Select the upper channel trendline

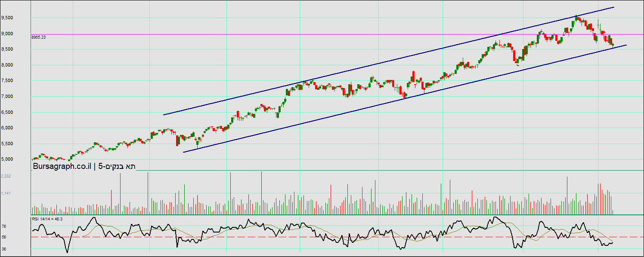pyautogui.click(x=387, y=61)
